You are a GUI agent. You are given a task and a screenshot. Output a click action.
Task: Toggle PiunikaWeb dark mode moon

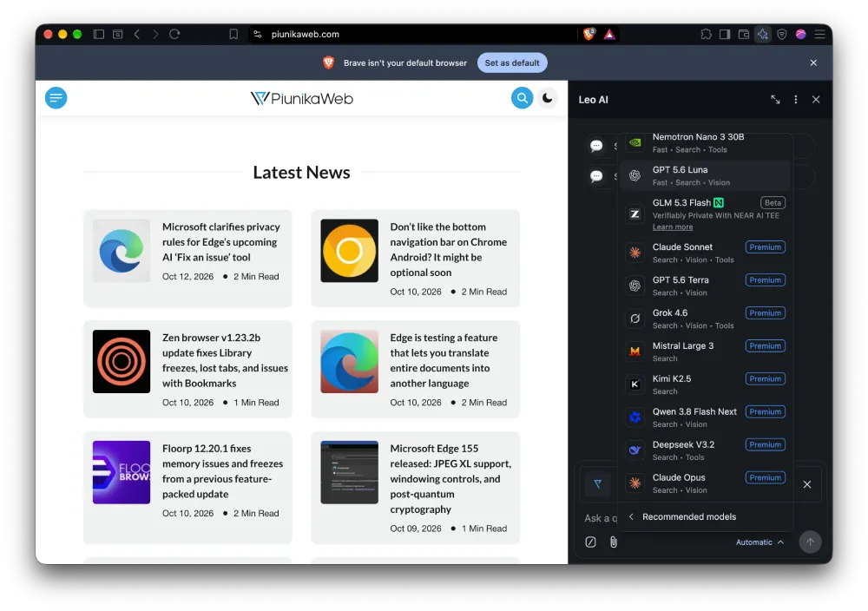(x=548, y=98)
